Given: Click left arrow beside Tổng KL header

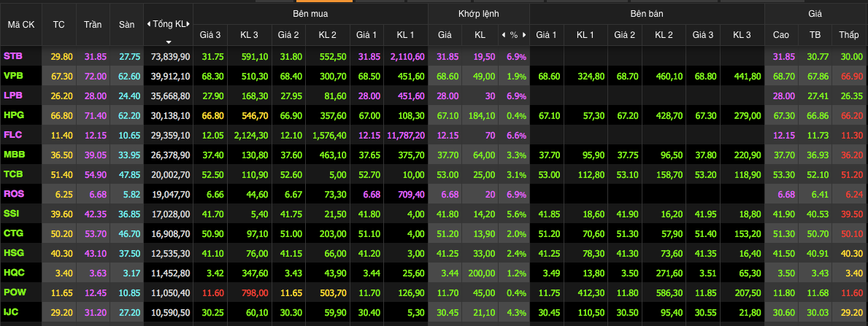Looking at the screenshot, I should [149, 24].
